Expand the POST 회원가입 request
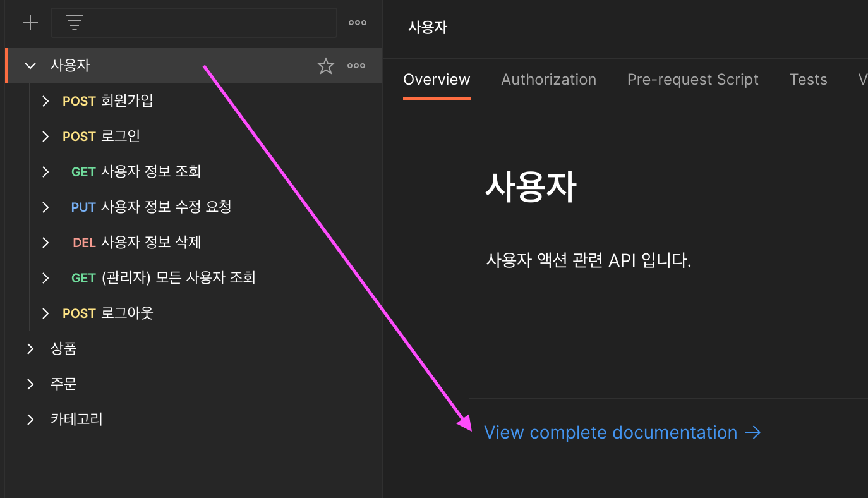 45,101
